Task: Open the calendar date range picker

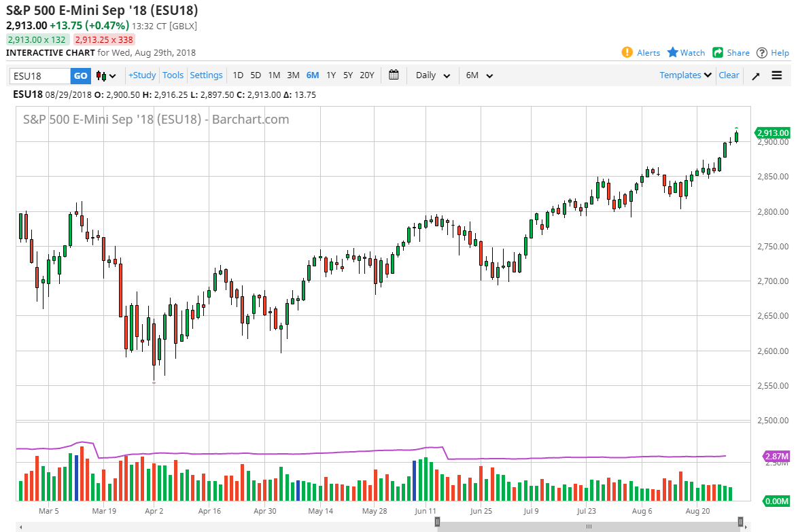Action: (x=394, y=75)
